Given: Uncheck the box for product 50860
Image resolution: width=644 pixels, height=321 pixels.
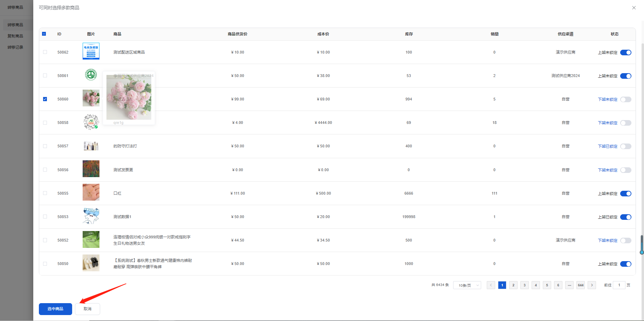Looking at the screenshot, I should pos(45,99).
